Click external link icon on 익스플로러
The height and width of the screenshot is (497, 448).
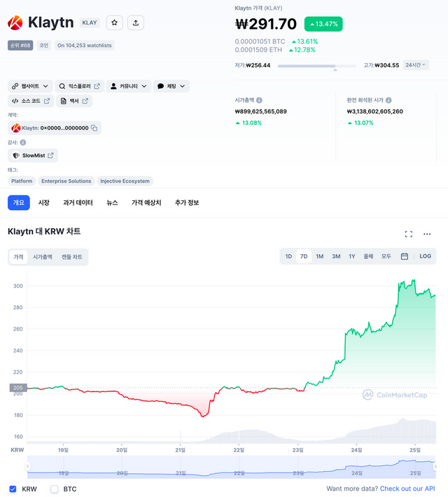tap(97, 86)
